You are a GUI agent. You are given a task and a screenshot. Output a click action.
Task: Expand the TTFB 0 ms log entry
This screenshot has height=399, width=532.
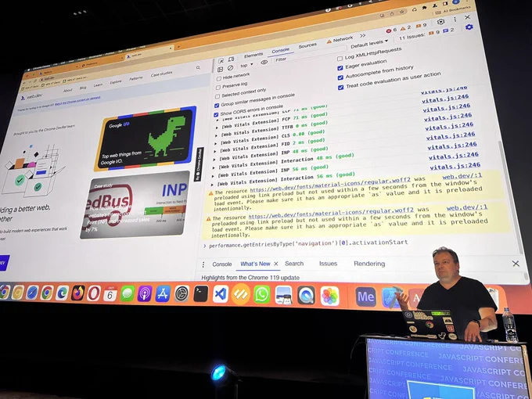point(217,135)
